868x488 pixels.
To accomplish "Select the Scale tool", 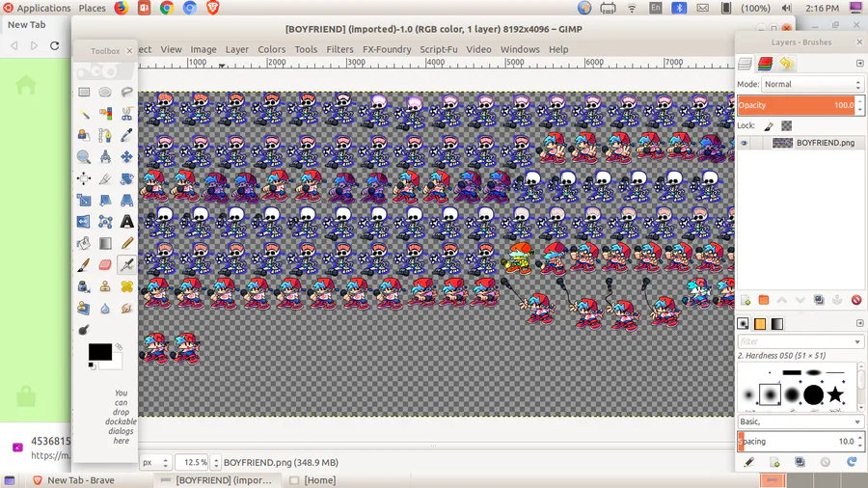I will [x=84, y=200].
